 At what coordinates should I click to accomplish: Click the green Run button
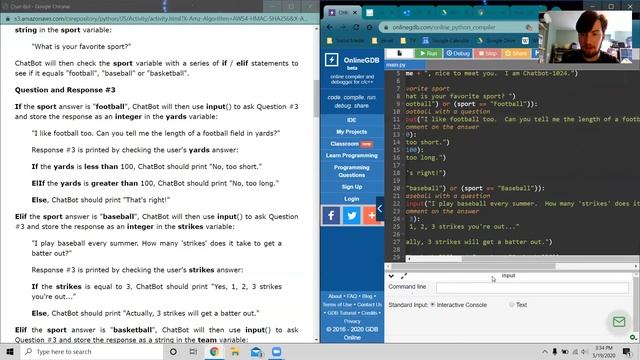click(429, 53)
